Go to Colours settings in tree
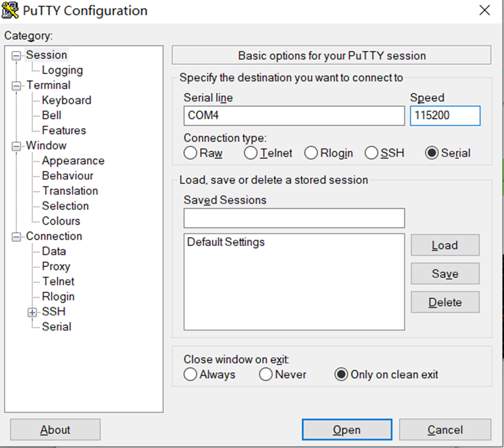The width and height of the screenshot is (504, 448). [x=61, y=221]
